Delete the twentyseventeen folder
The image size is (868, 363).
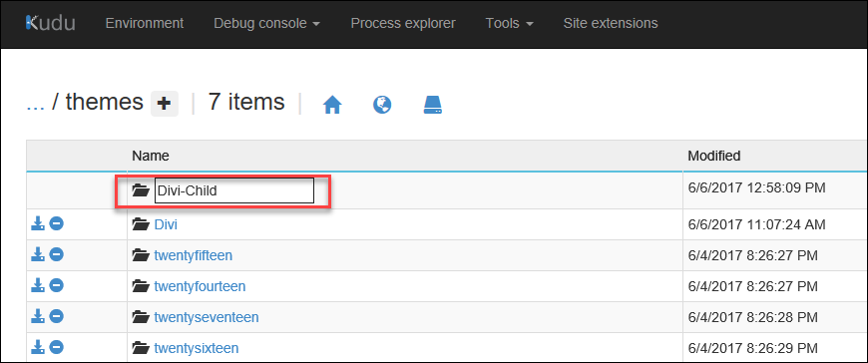(57, 316)
